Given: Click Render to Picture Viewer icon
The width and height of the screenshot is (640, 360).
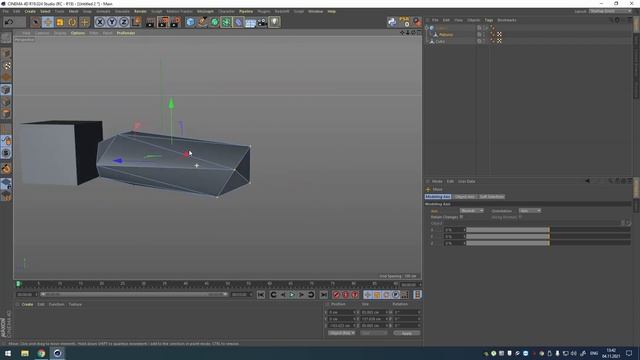Looking at the screenshot, I should (x=163, y=22).
